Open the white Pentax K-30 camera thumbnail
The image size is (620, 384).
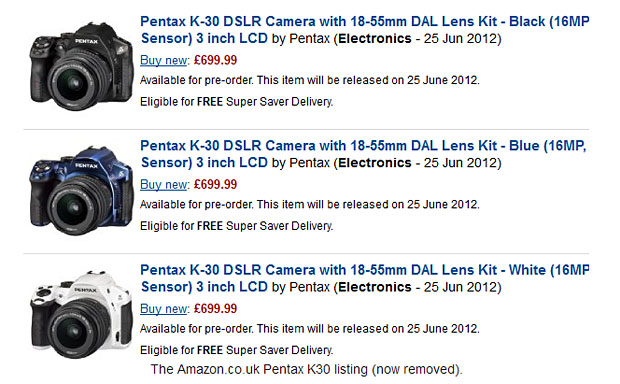click(81, 314)
